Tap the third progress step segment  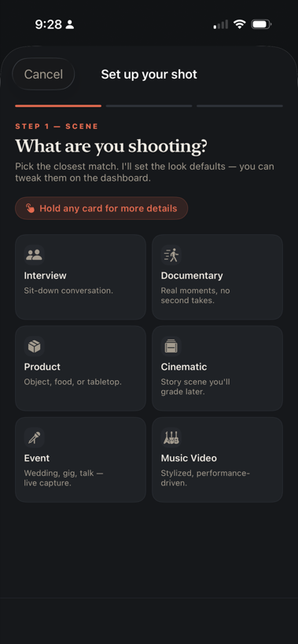(240, 106)
